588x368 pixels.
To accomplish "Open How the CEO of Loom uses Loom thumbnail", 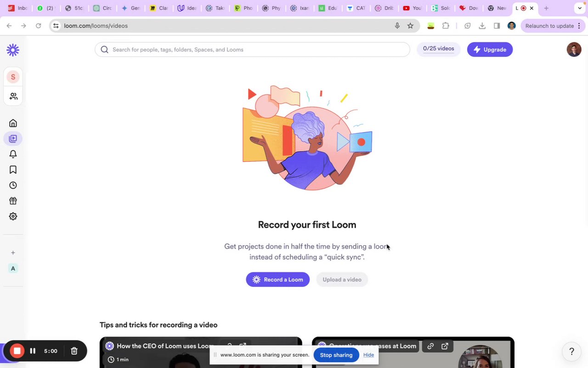I will [201, 352].
